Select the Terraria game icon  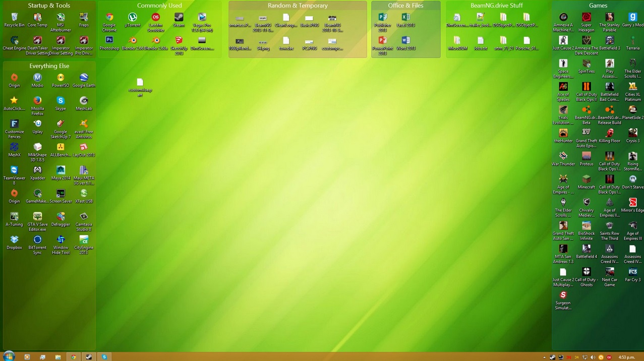tap(633, 43)
